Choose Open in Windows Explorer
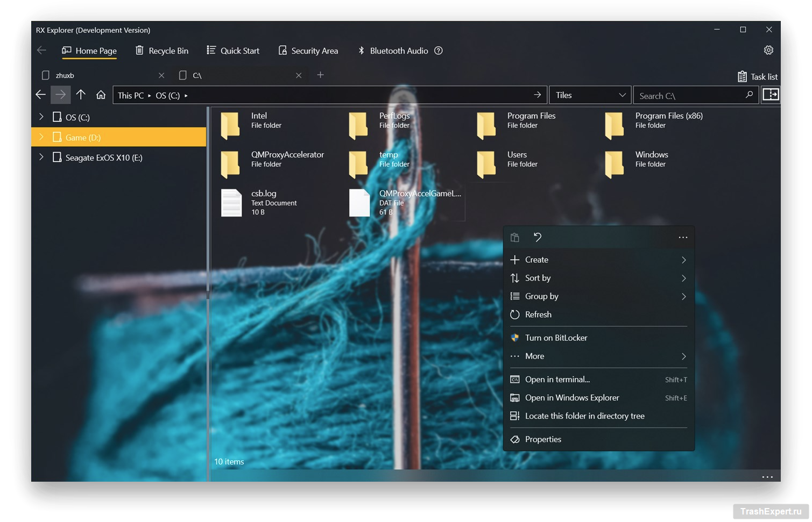Image resolution: width=812 pixels, height=522 pixels. 572,398
